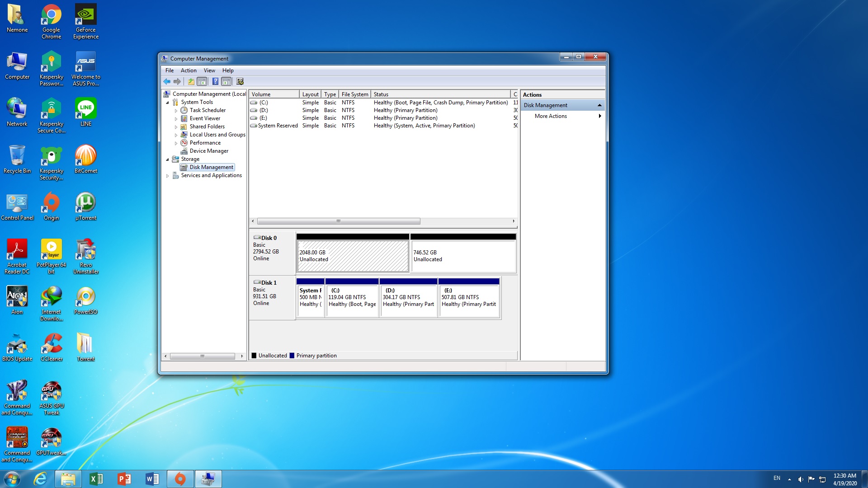Image resolution: width=868 pixels, height=488 pixels.
Task: Select Device Manager in the tree
Action: 208,151
